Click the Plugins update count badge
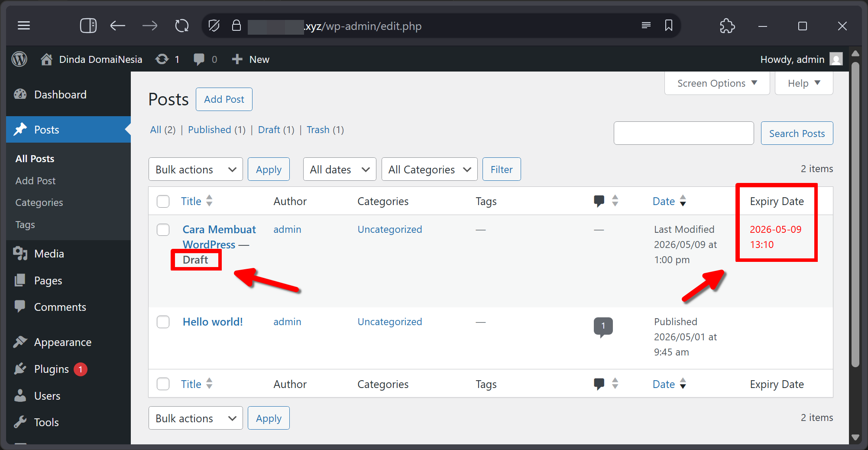 pyautogui.click(x=81, y=369)
